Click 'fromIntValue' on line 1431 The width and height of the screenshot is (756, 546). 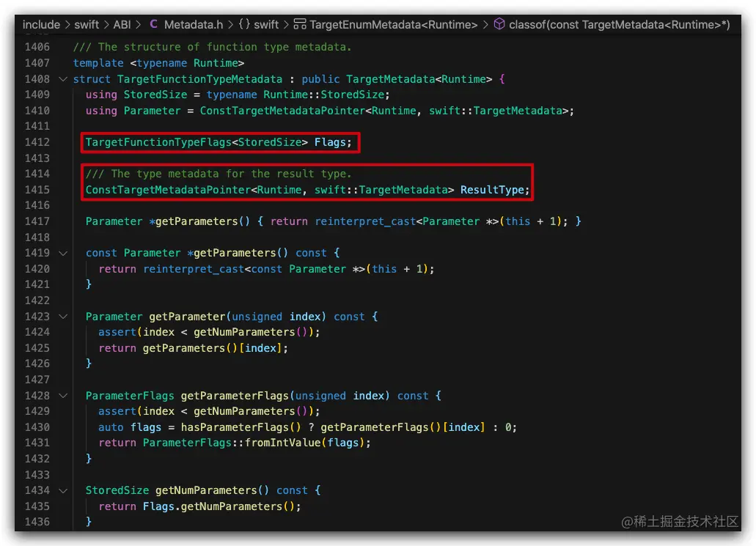pos(282,443)
